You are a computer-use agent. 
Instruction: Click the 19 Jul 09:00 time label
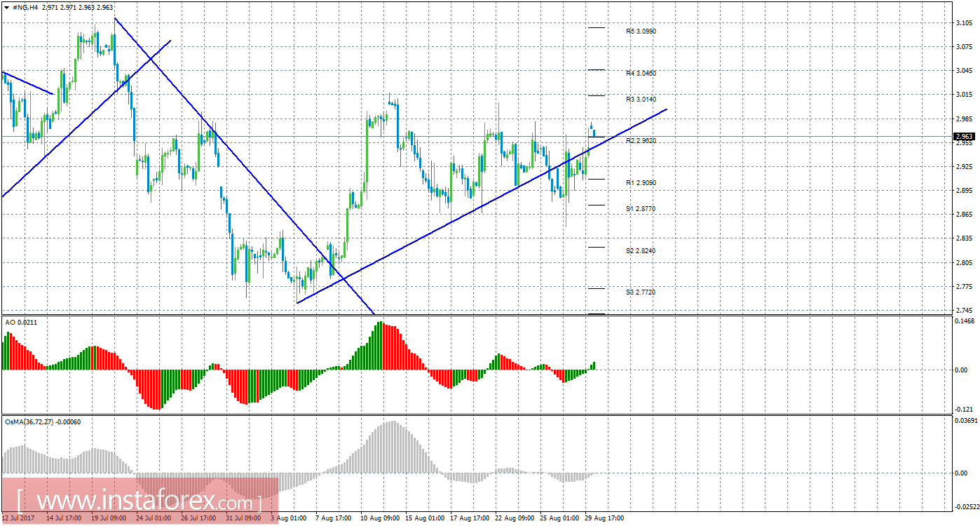(108, 518)
